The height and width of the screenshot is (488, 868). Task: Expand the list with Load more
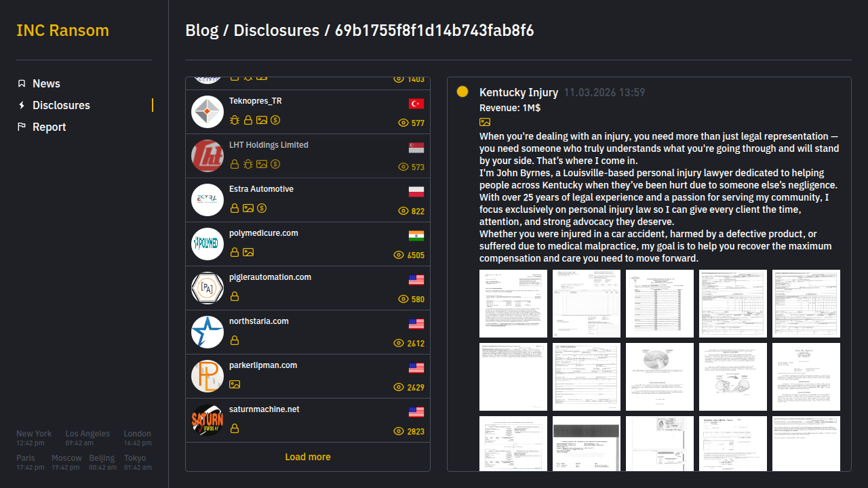coord(308,457)
